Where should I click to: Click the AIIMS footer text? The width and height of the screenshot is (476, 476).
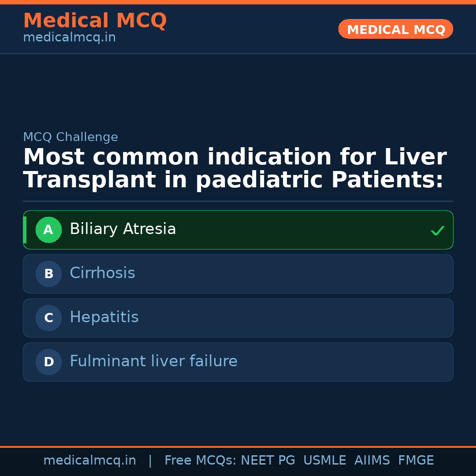(372, 461)
